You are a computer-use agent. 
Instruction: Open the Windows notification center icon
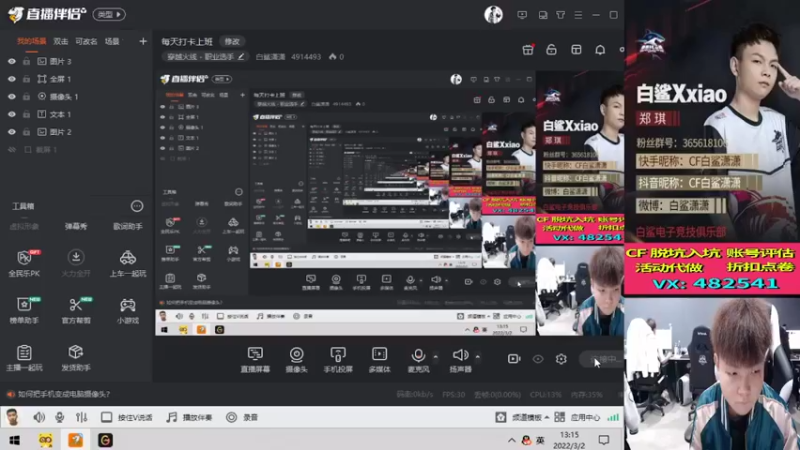coord(604,440)
